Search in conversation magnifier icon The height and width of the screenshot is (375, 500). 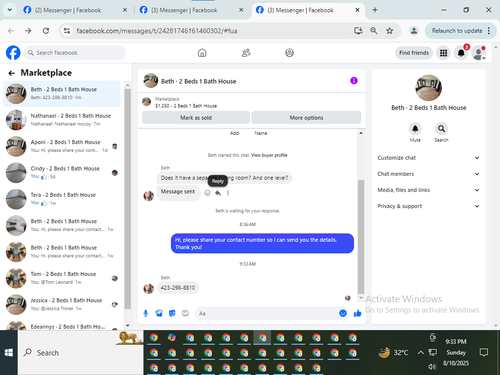point(441,128)
